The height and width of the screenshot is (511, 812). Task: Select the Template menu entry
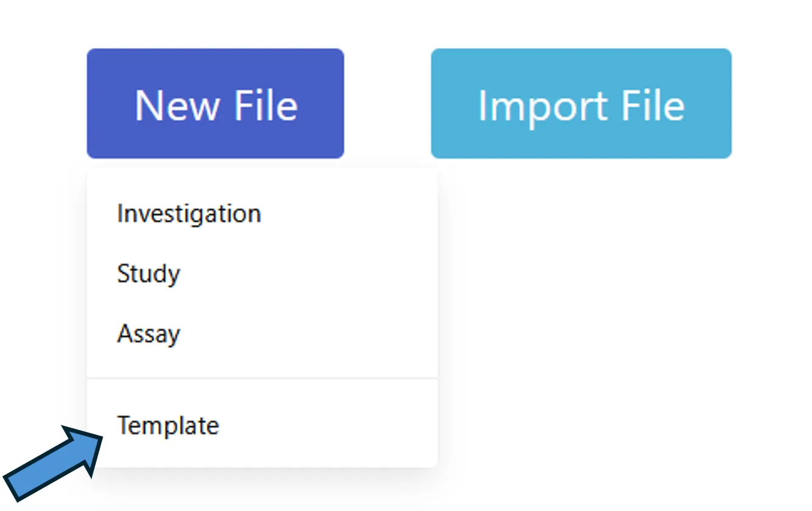click(x=262, y=425)
